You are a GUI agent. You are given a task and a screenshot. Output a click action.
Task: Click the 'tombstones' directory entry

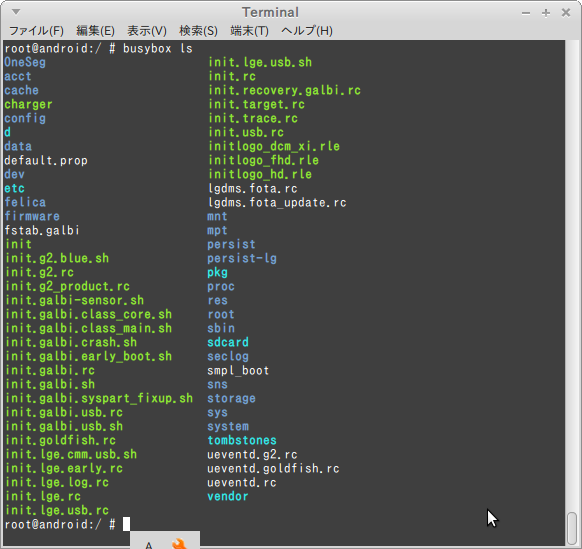tap(242, 440)
